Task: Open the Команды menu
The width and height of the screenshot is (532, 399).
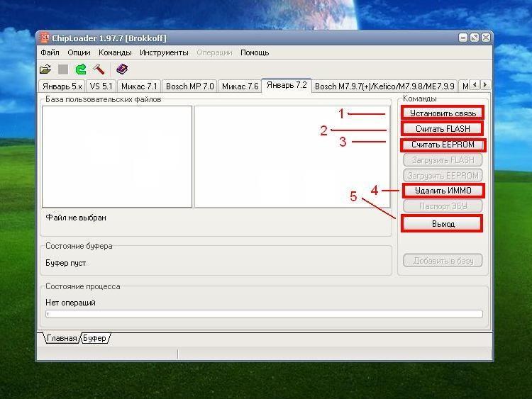Action: pyautogui.click(x=115, y=52)
